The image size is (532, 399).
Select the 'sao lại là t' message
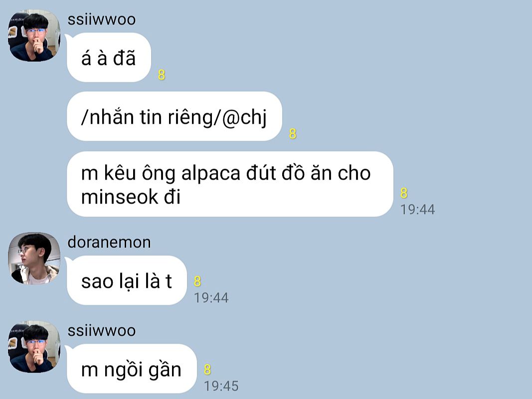pyautogui.click(x=127, y=280)
